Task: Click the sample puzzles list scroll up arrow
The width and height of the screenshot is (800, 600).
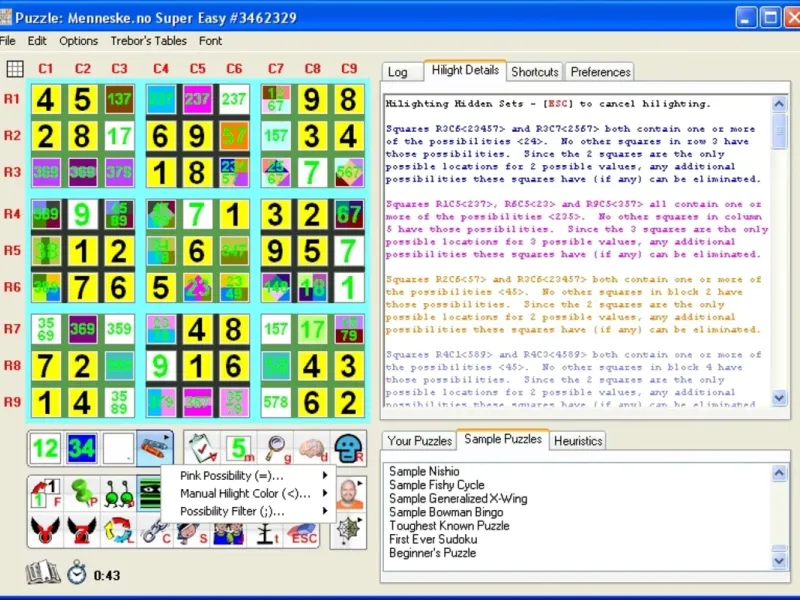Action: click(779, 473)
